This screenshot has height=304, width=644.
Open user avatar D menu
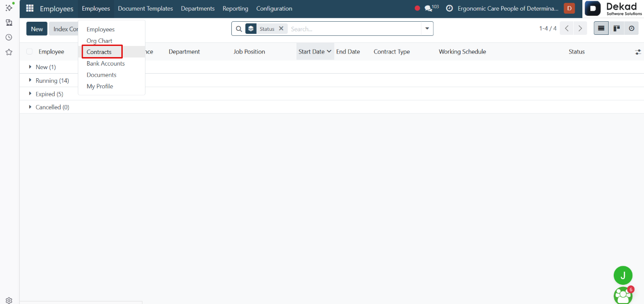click(x=569, y=8)
